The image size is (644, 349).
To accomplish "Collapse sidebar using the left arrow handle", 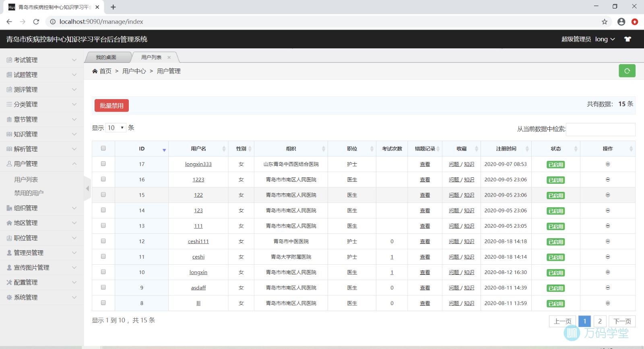I will click(x=87, y=188).
